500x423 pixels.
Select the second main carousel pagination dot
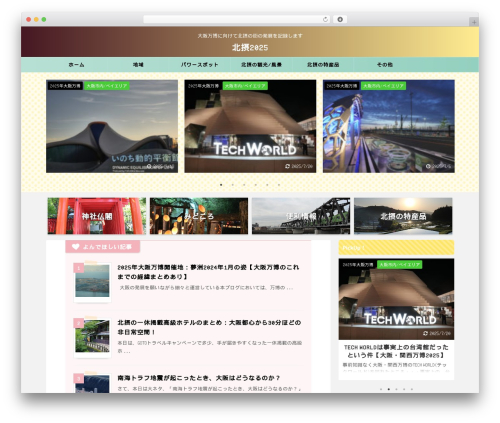click(233, 185)
